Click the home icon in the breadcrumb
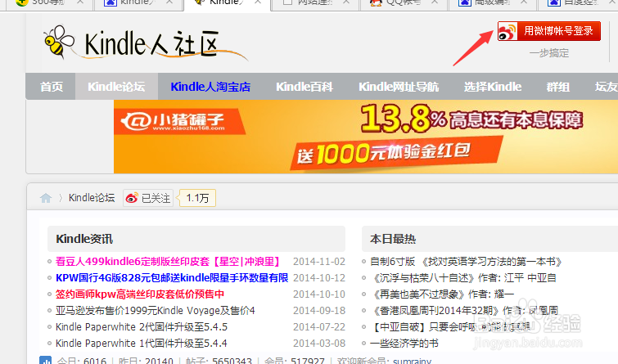The image size is (618, 364). coord(46,198)
